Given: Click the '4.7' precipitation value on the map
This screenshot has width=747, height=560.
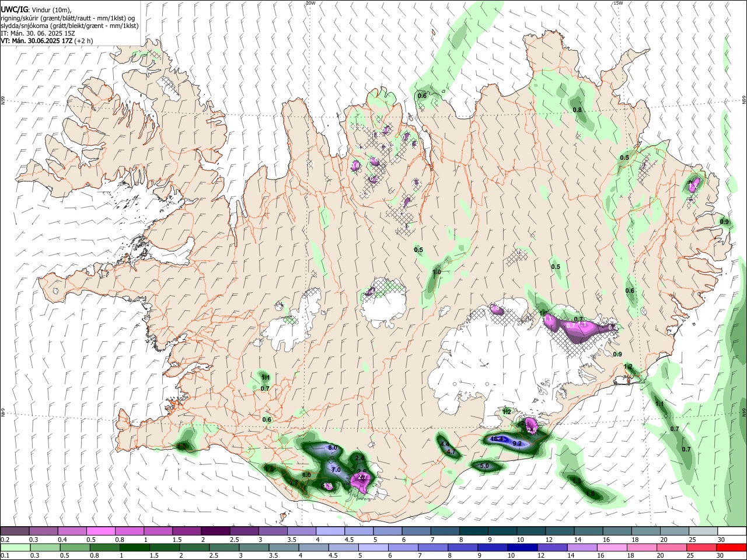Looking at the screenshot, I should pos(451,452).
